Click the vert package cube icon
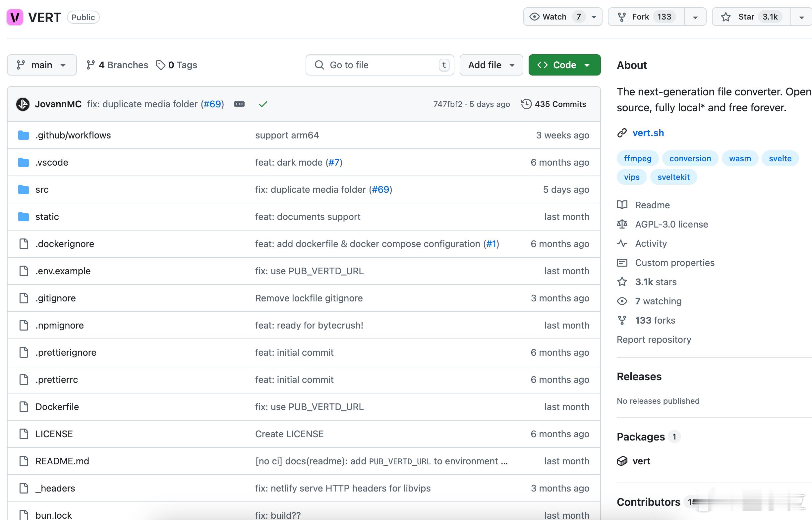 click(x=622, y=461)
